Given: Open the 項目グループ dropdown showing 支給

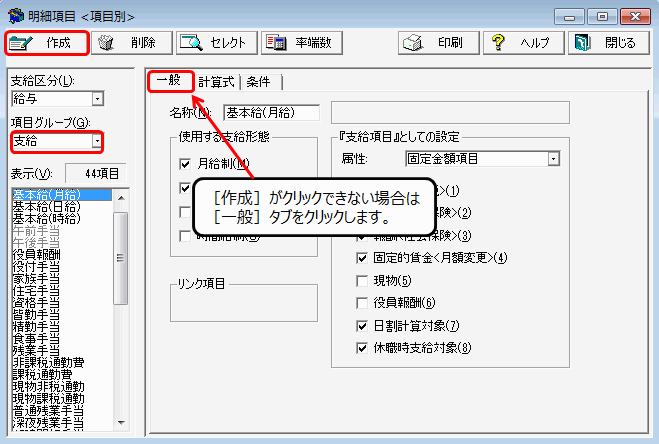Looking at the screenshot, I should coord(97,142).
